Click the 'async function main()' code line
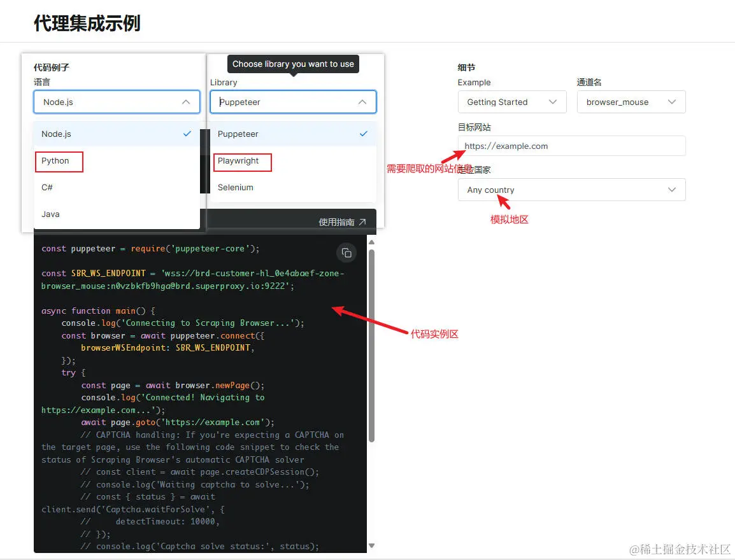 [x=98, y=311]
